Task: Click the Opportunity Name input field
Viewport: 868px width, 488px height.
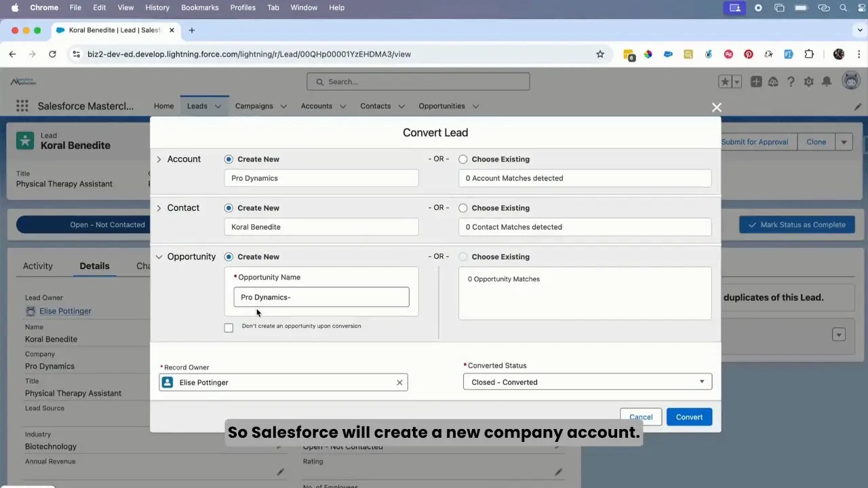Action: [x=321, y=297]
